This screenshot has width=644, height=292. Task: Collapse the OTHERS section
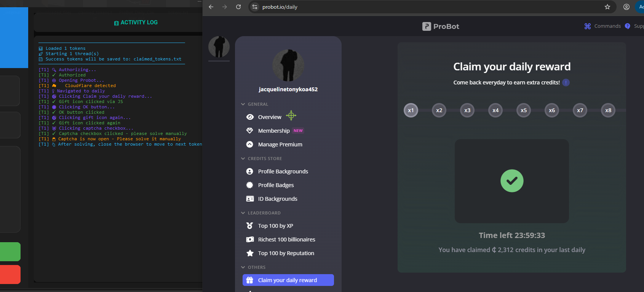pos(243,267)
